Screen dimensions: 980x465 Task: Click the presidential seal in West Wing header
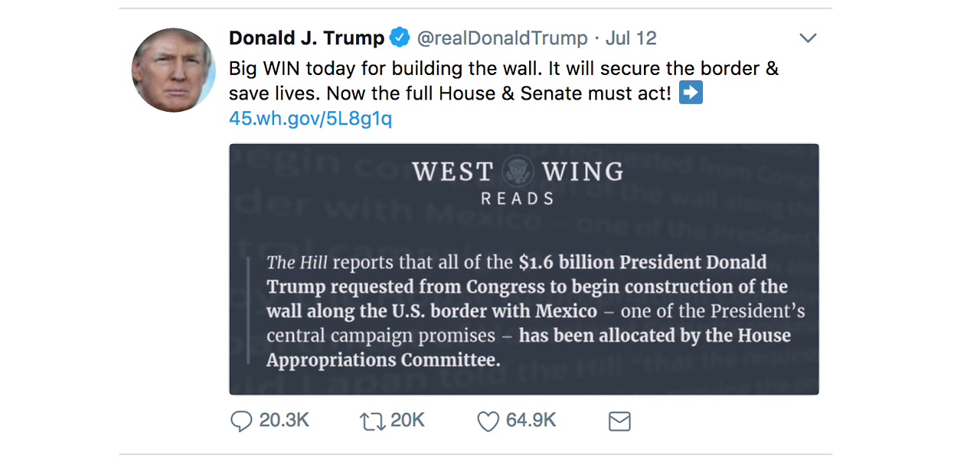518,170
